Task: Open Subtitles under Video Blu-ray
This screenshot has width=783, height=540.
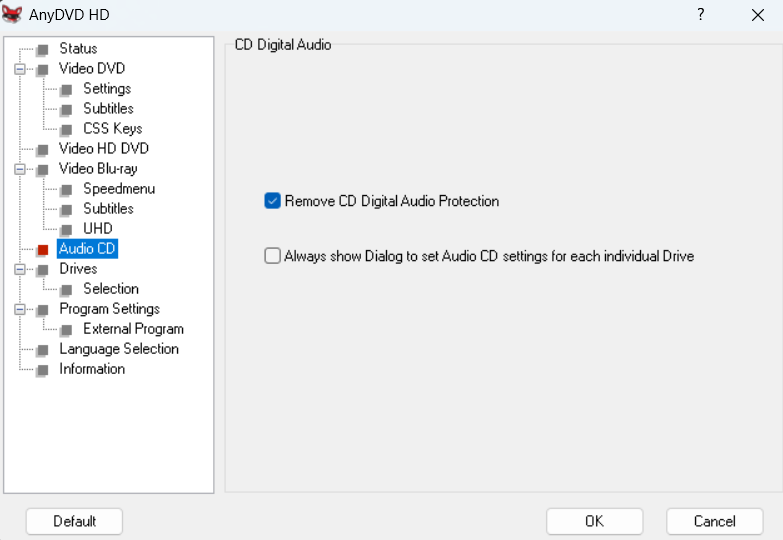Action: 108,208
